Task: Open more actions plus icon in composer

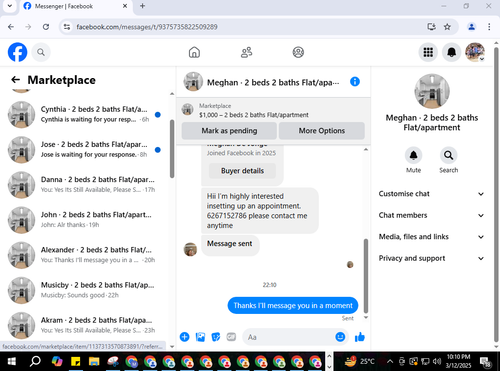Action: [x=184, y=337]
